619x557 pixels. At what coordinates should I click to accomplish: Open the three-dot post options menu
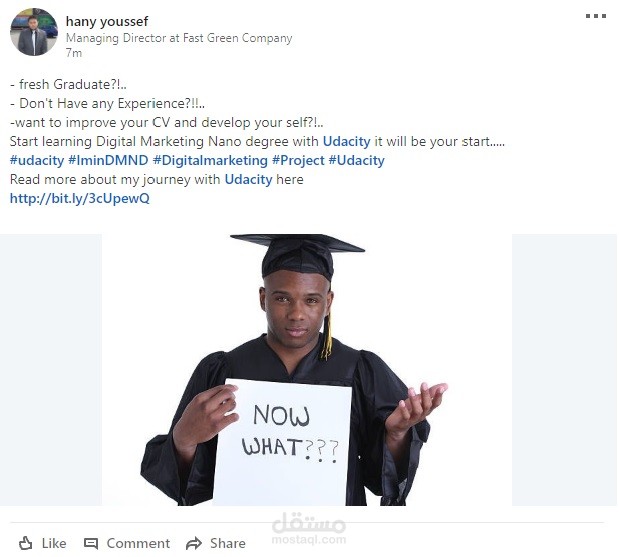click(596, 16)
